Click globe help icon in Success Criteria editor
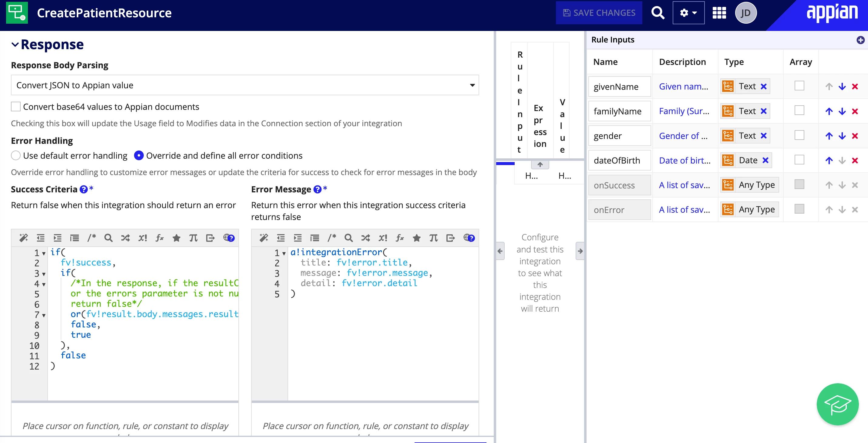The width and height of the screenshot is (868, 443). point(229,238)
